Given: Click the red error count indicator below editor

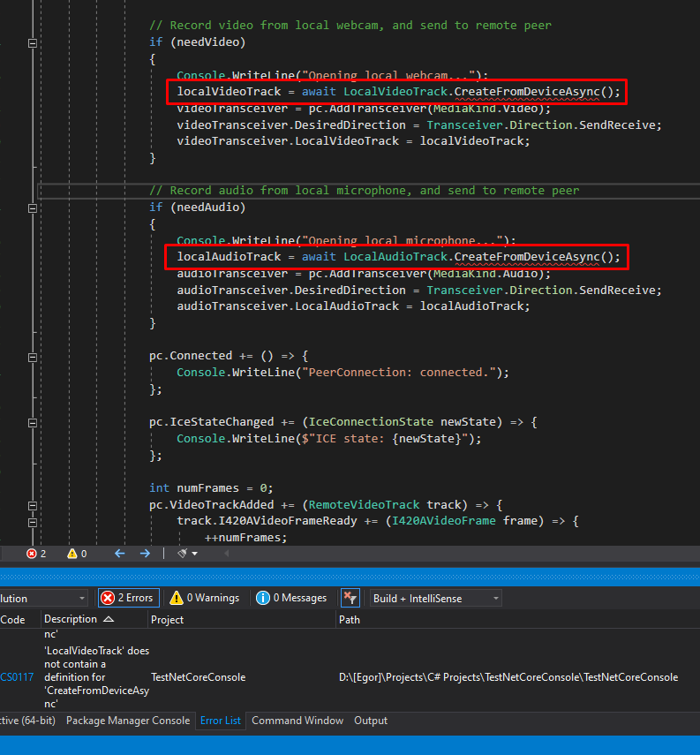Looking at the screenshot, I should (x=36, y=554).
